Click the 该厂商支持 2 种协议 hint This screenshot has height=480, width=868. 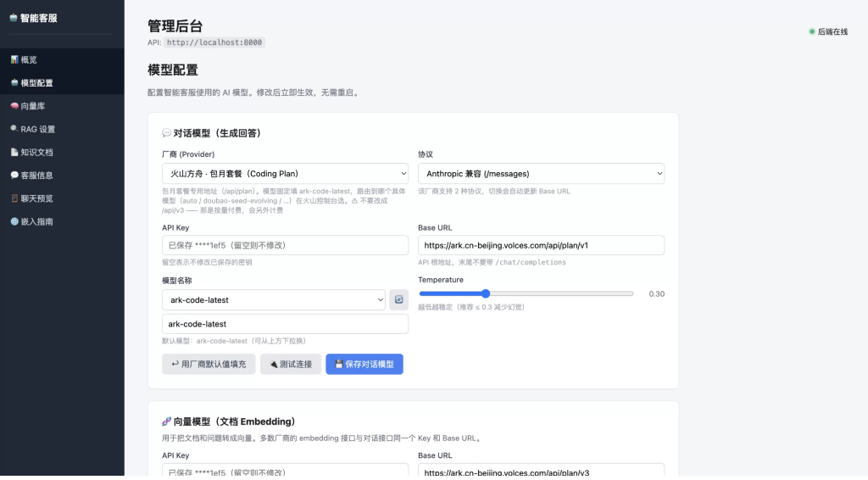pos(494,191)
